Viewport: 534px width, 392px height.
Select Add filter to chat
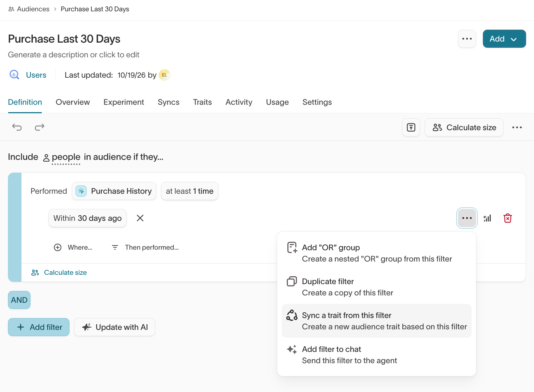tap(377, 355)
